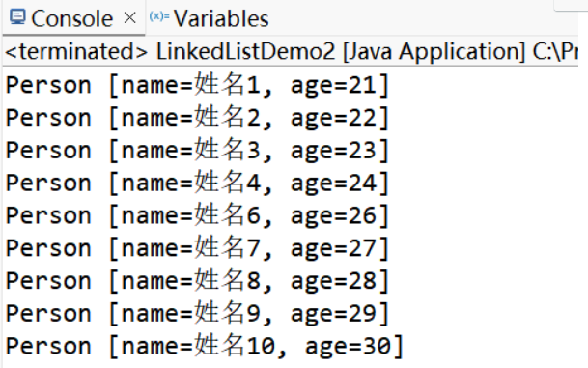Click the line with 姓名8, age=28
The height and width of the screenshot is (368, 588).
click(197, 281)
